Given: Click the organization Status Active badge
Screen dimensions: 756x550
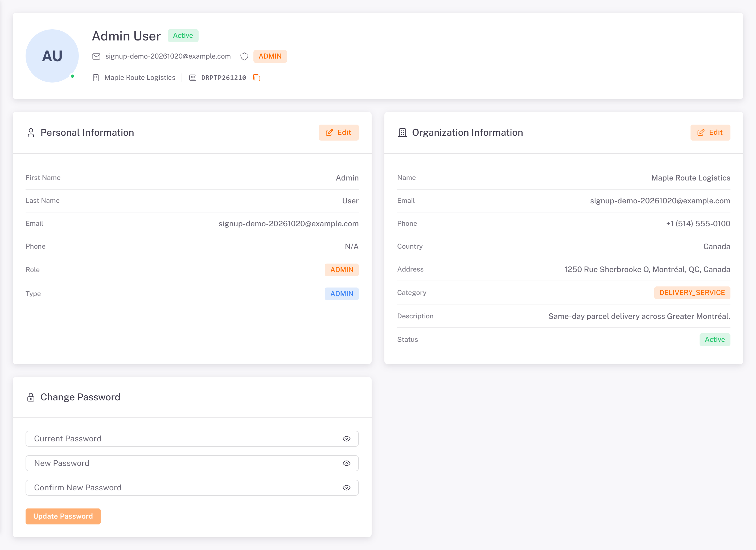Looking at the screenshot, I should (x=715, y=340).
